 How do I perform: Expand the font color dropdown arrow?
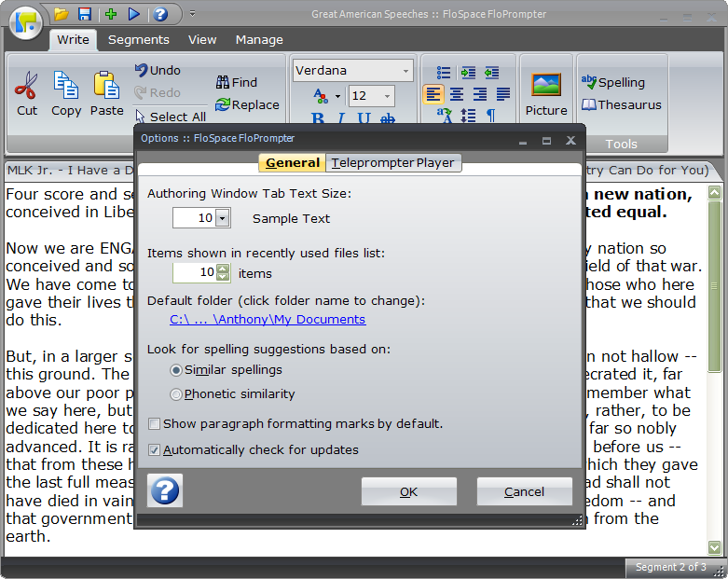(337, 97)
